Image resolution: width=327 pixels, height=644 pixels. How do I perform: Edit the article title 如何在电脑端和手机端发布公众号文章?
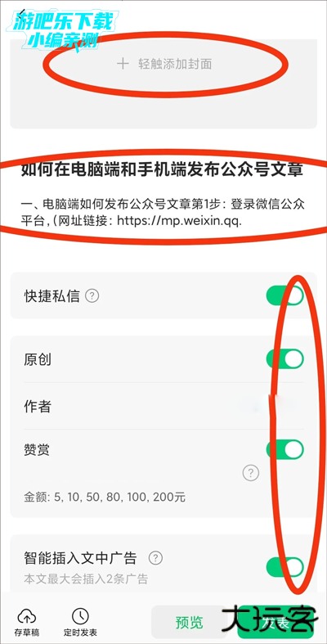point(162,169)
